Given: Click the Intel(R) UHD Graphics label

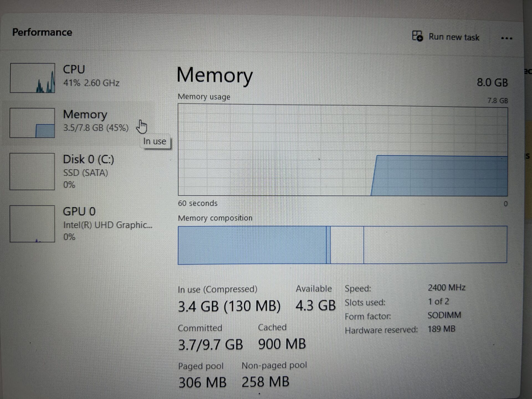Looking at the screenshot, I should pyautogui.click(x=108, y=225).
